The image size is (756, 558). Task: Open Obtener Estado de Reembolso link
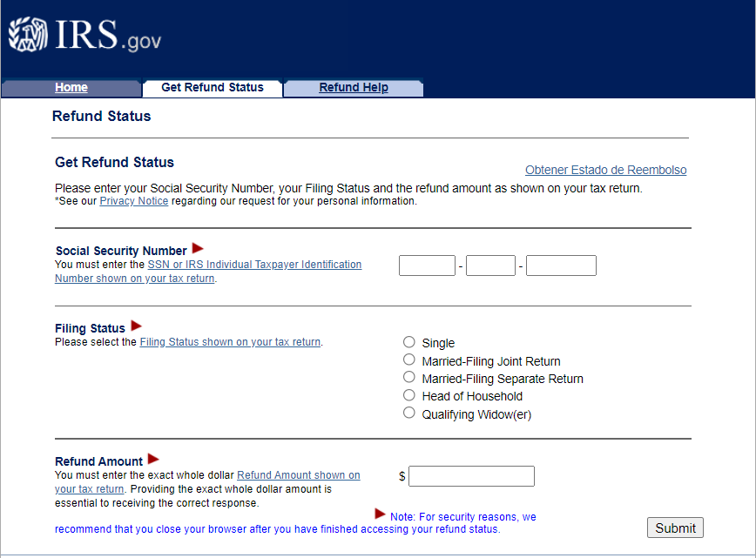605,170
